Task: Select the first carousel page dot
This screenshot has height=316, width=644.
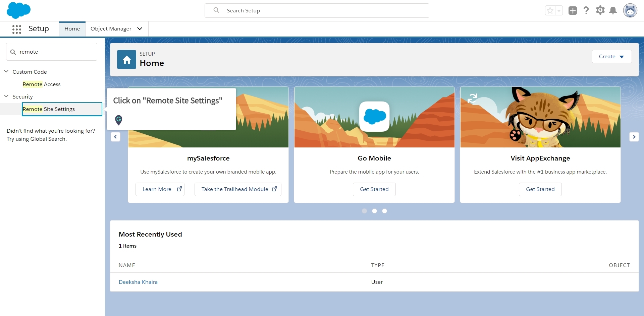Action: 364,211
